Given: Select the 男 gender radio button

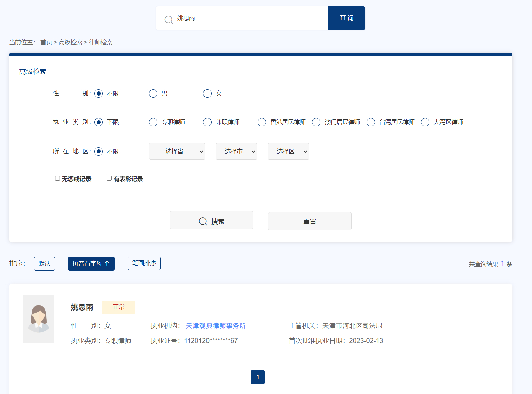Looking at the screenshot, I should click(x=153, y=93).
